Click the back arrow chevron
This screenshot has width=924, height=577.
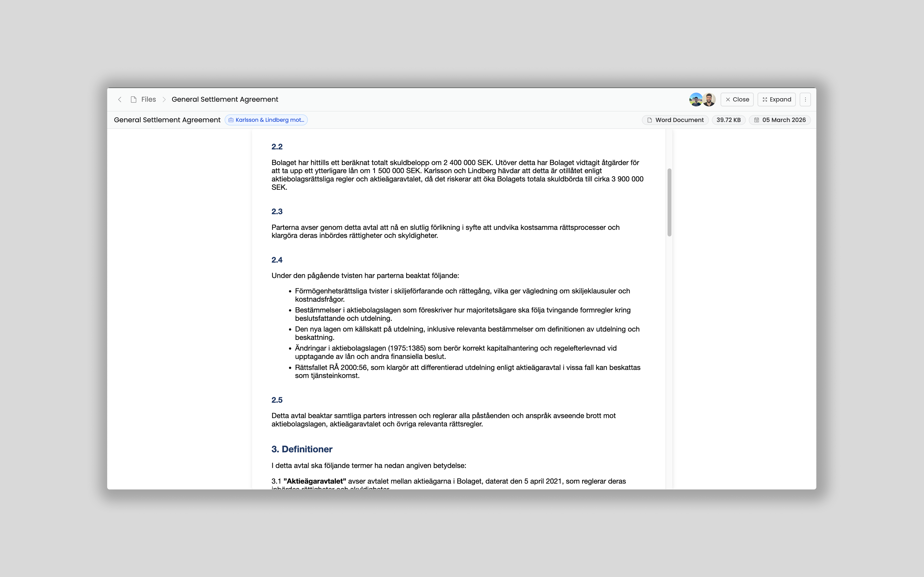[120, 100]
